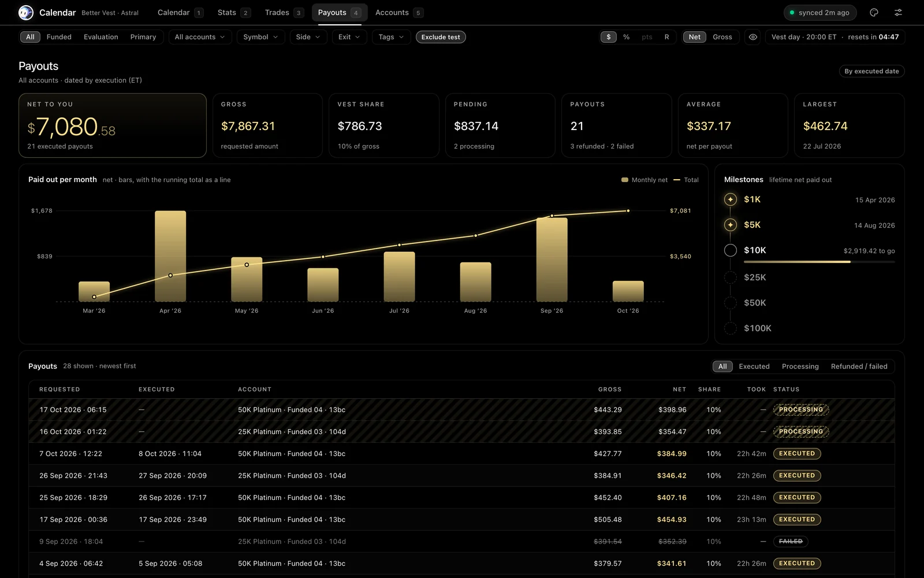
Task: Expand the All accounts dropdown
Action: pos(200,37)
